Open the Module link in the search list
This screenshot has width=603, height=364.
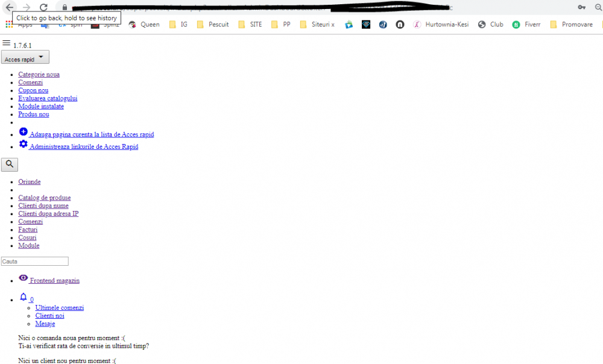pyautogui.click(x=28, y=245)
